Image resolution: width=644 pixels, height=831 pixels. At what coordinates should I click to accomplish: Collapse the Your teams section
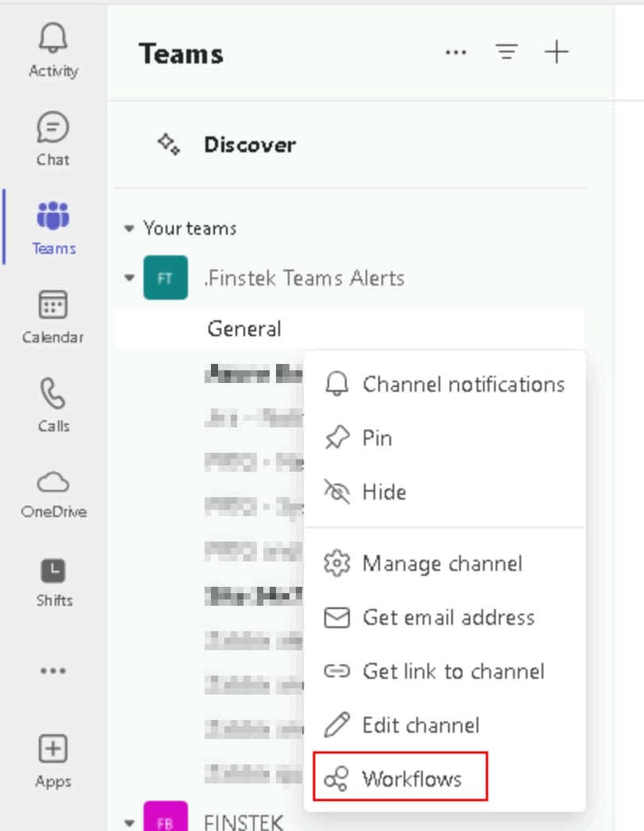[128, 228]
